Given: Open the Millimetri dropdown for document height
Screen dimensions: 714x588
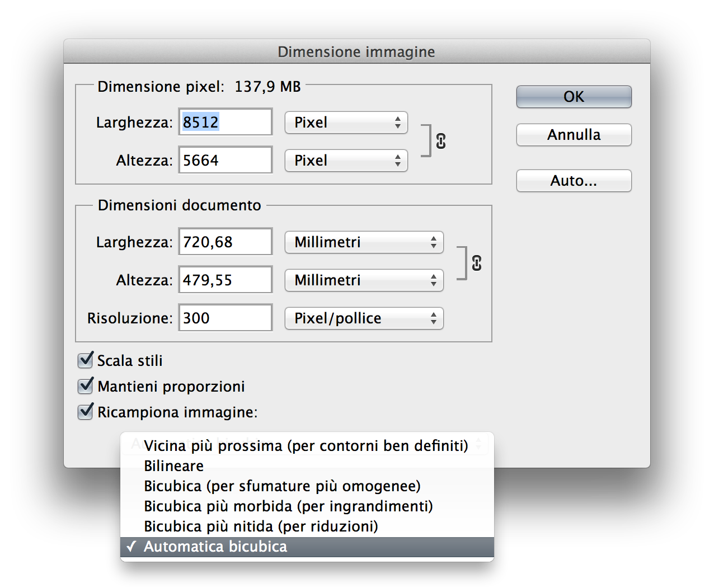Looking at the screenshot, I should click(x=364, y=280).
